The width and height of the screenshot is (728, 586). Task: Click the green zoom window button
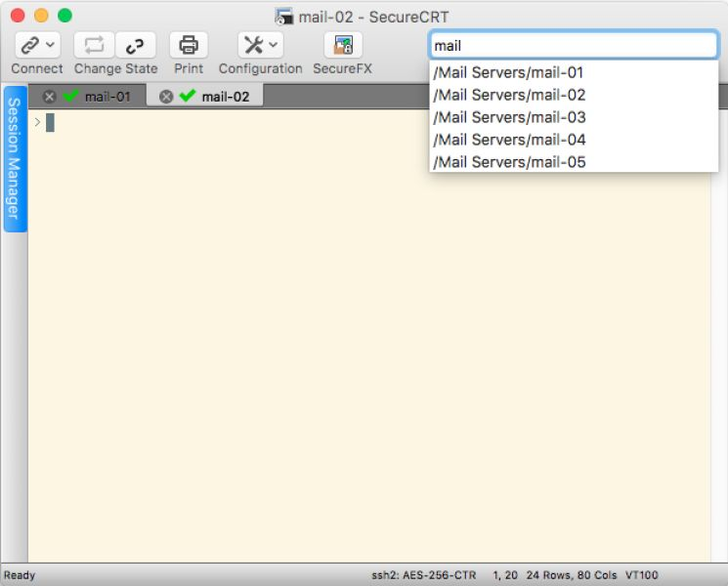[64, 16]
